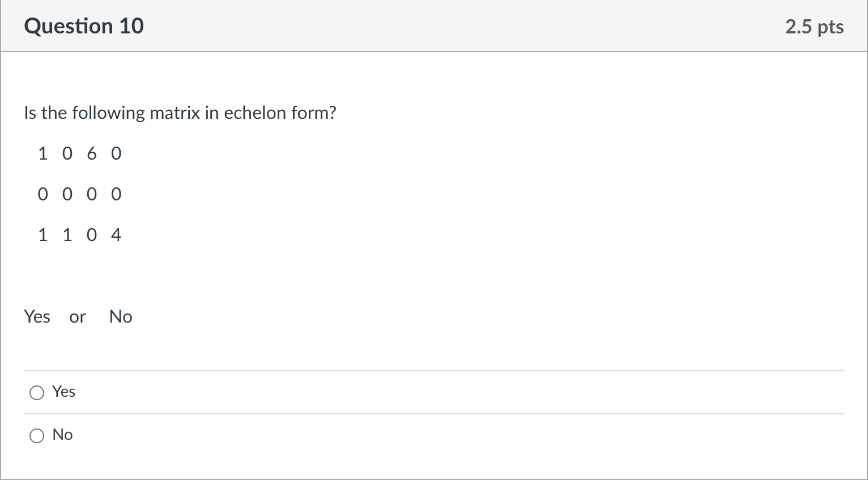
Task: Click the 2.5 pts score label
Action: click(x=814, y=27)
